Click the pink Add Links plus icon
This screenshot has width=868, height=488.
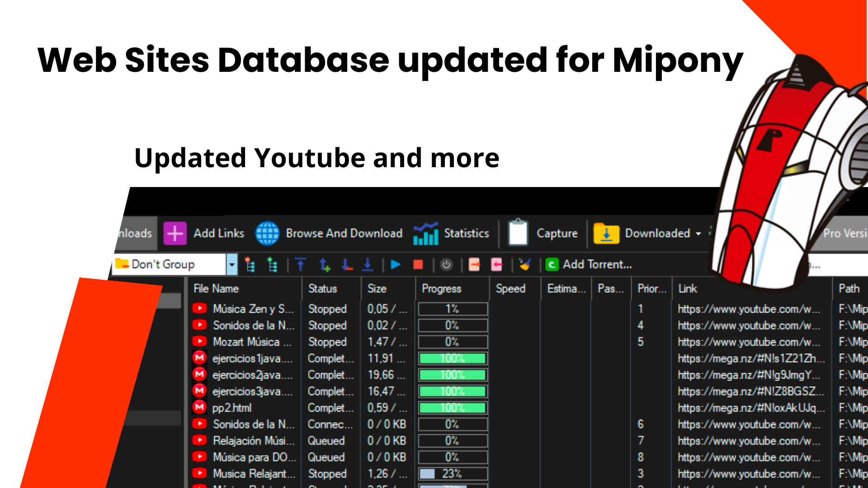point(175,234)
